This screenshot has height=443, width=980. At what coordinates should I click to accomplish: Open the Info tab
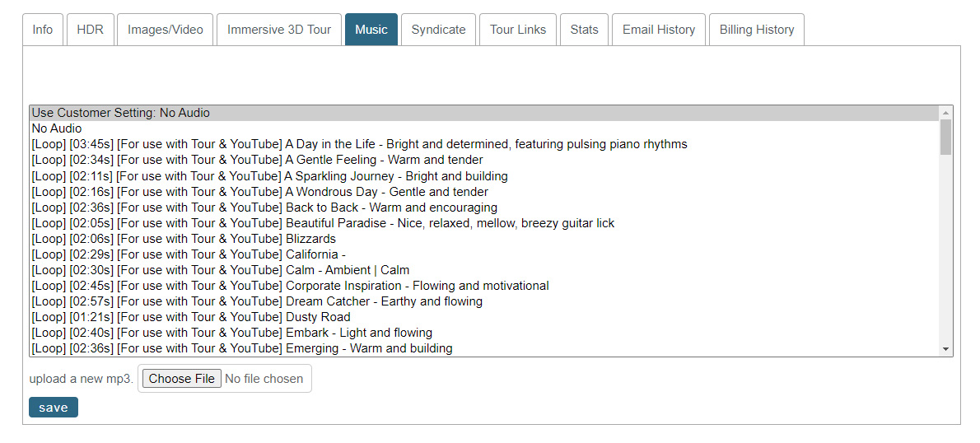(x=43, y=30)
